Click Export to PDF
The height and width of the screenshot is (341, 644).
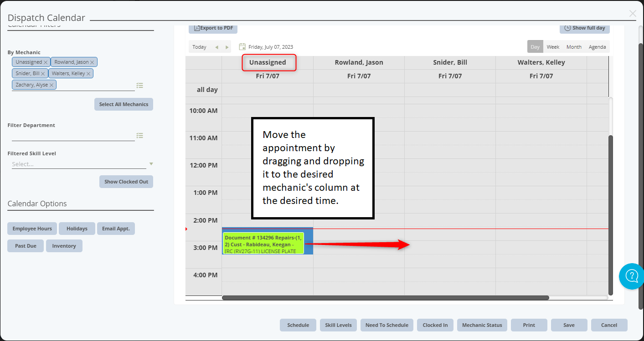click(x=213, y=28)
